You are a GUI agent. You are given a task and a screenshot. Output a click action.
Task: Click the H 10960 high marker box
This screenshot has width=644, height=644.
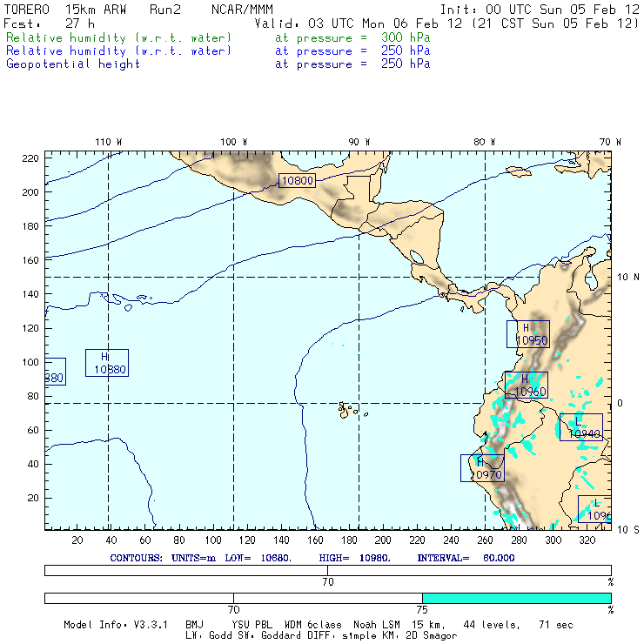coord(527,385)
